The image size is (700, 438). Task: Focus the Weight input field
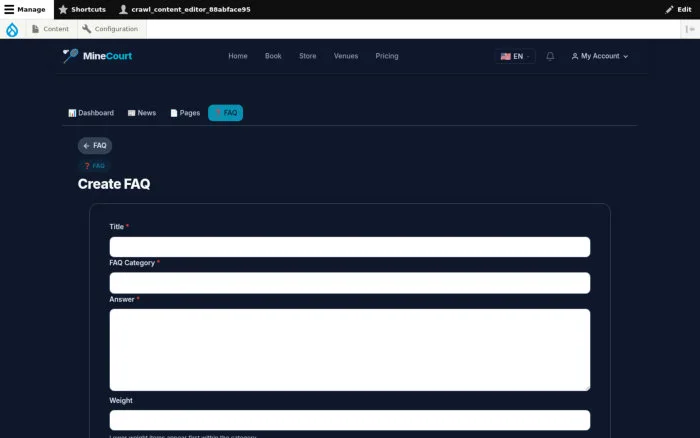[x=350, y=420]
